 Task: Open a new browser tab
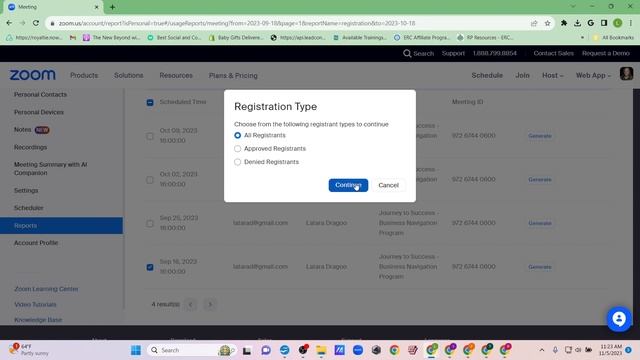[112, 7]
